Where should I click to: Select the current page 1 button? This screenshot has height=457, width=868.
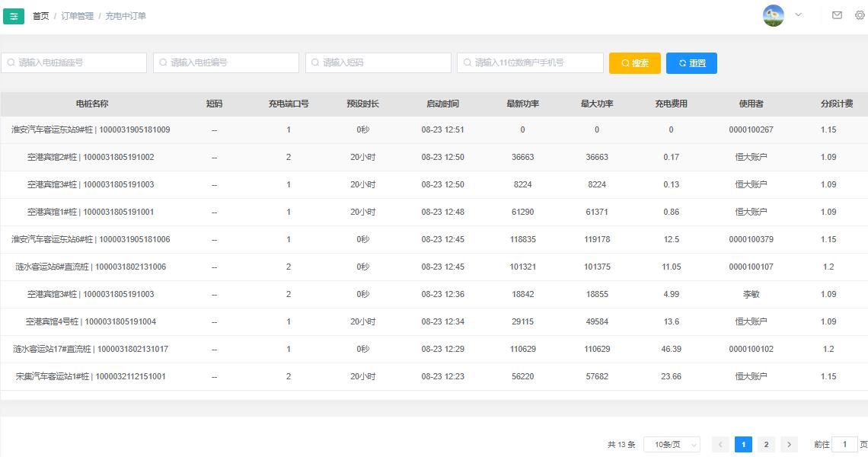pos(743,444)
